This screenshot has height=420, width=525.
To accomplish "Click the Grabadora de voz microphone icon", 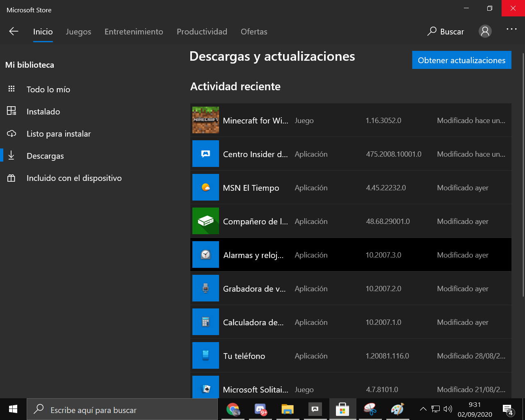I will tap(205, 288).
